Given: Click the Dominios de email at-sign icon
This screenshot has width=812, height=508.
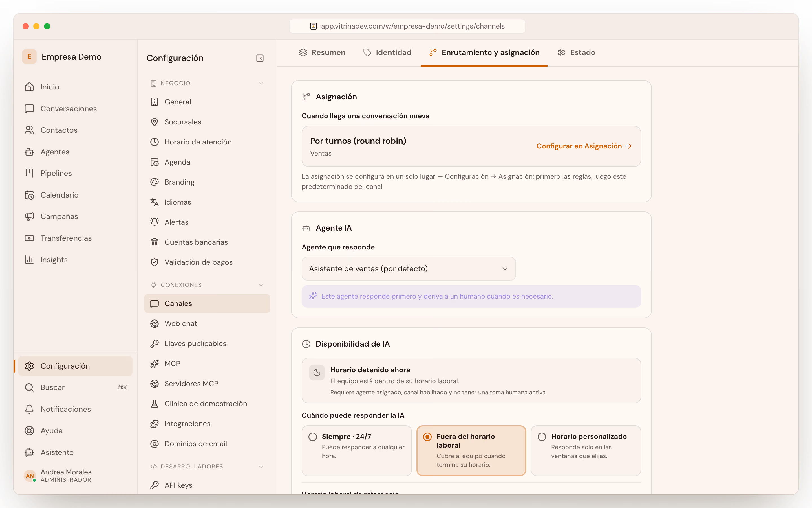Looking at the screenshot, I should point(154,444).
